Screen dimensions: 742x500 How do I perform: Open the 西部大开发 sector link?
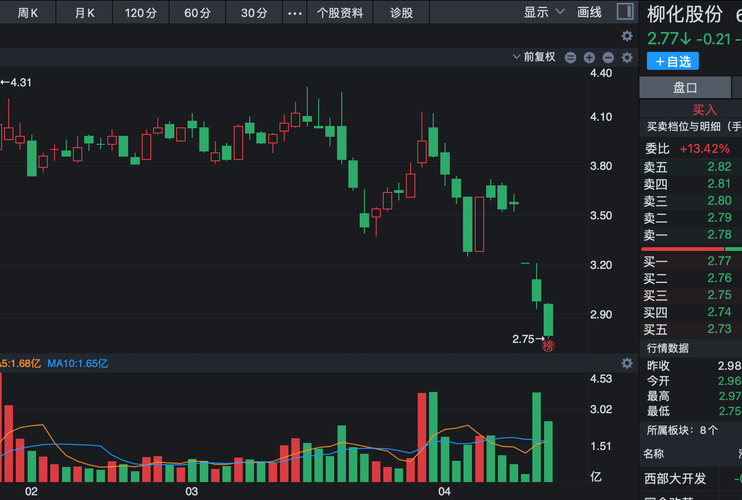[674, 478]
